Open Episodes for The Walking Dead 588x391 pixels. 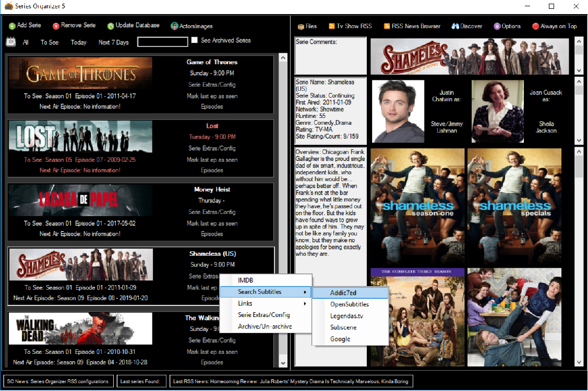pos(212,362)
